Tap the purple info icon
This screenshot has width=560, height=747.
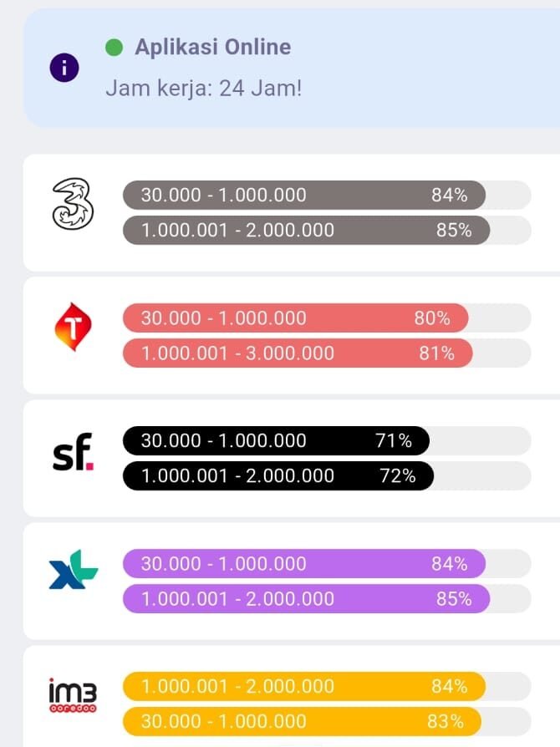pos(64,68)
